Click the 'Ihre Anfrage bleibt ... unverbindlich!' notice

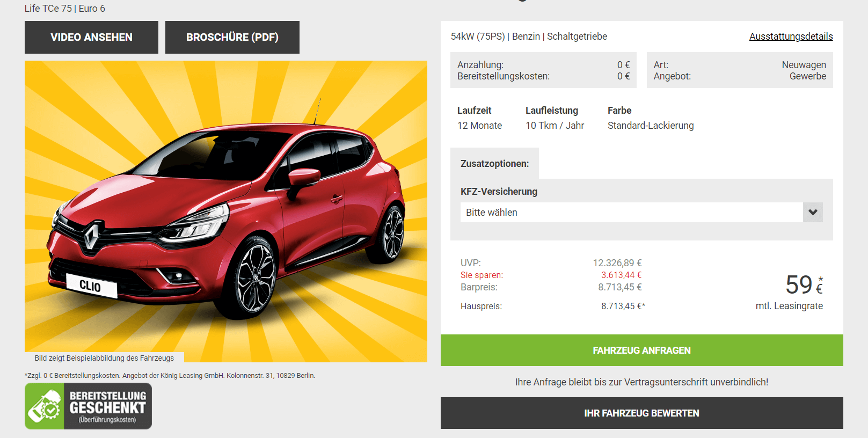pyautogui.click(x=641, y=382)
